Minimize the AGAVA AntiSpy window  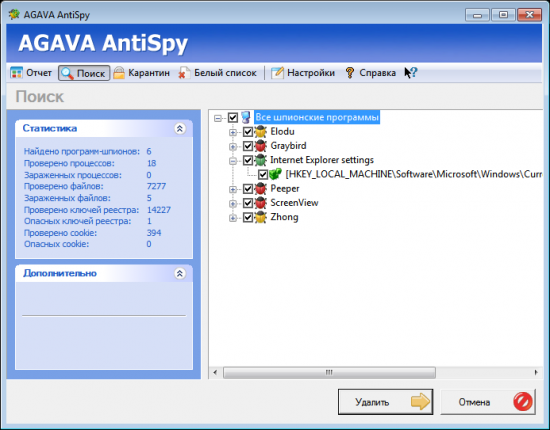(x=477, y=15)
